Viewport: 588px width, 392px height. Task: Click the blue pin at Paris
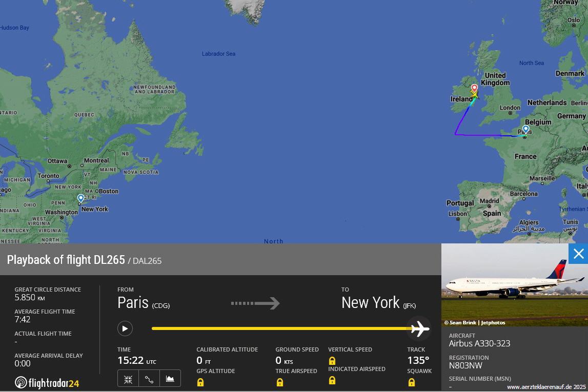[526, 129]
